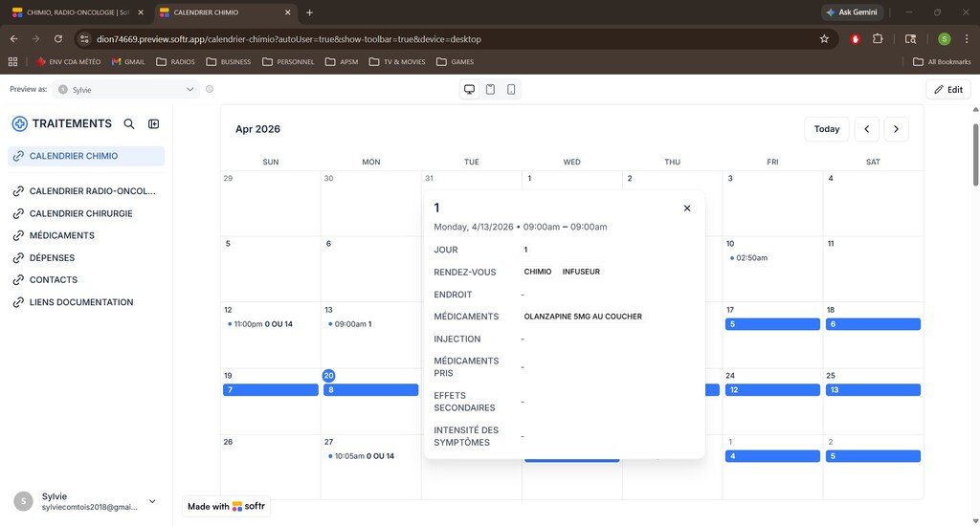The width and height of the screenshot is (980, 526).
Task: Switch to the CHIMIO, RADIO-ONCOLOGIE browser tab
Action: pyautogui.click(x=76, y=11)
